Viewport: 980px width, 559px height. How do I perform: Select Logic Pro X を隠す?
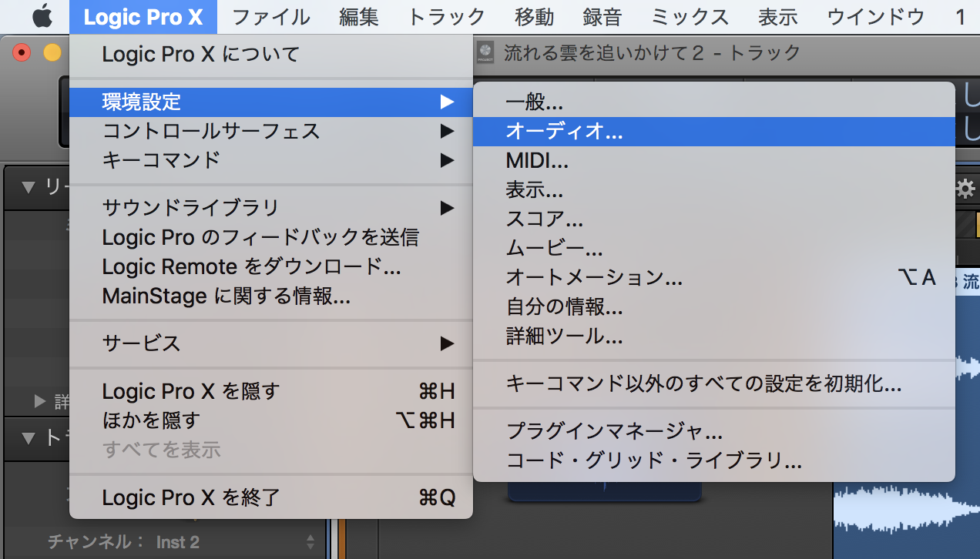click(270, 391)
